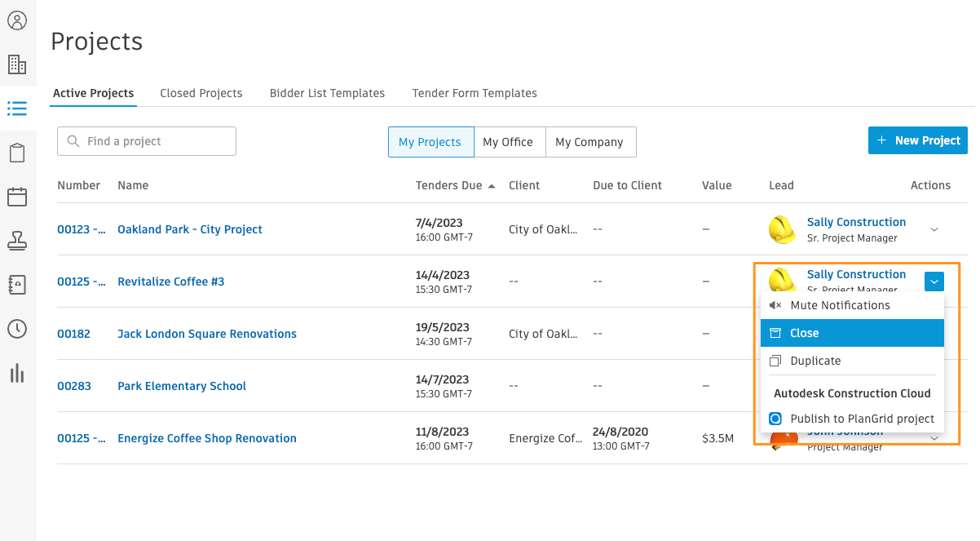This screenshot has width=980, height=541.
Task: Sort by the Value column header
Action: click(717, 185)
